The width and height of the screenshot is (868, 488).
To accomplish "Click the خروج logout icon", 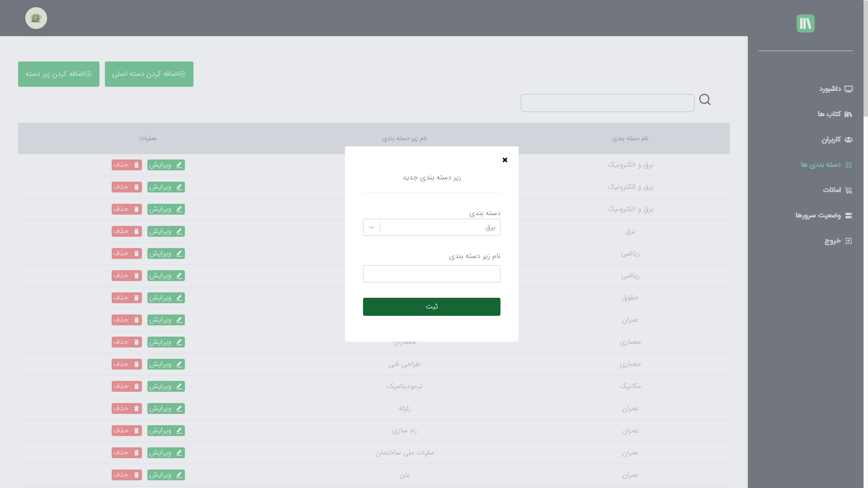I will coord(849,241).
